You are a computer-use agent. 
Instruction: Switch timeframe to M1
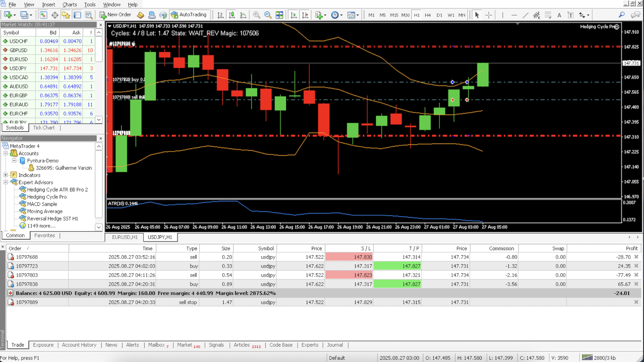click(x=371, y=15)
